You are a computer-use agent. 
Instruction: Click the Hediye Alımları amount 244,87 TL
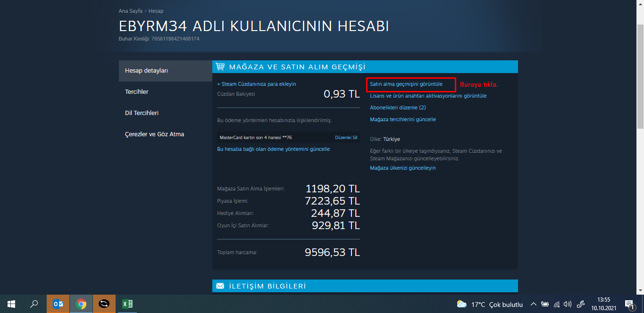pos(335,213)
